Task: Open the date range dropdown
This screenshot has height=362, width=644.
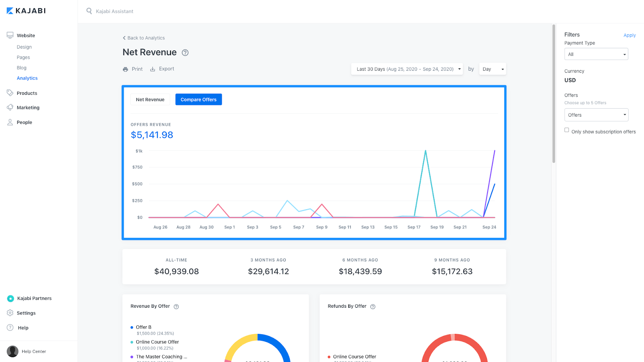Action: point(407,69)
